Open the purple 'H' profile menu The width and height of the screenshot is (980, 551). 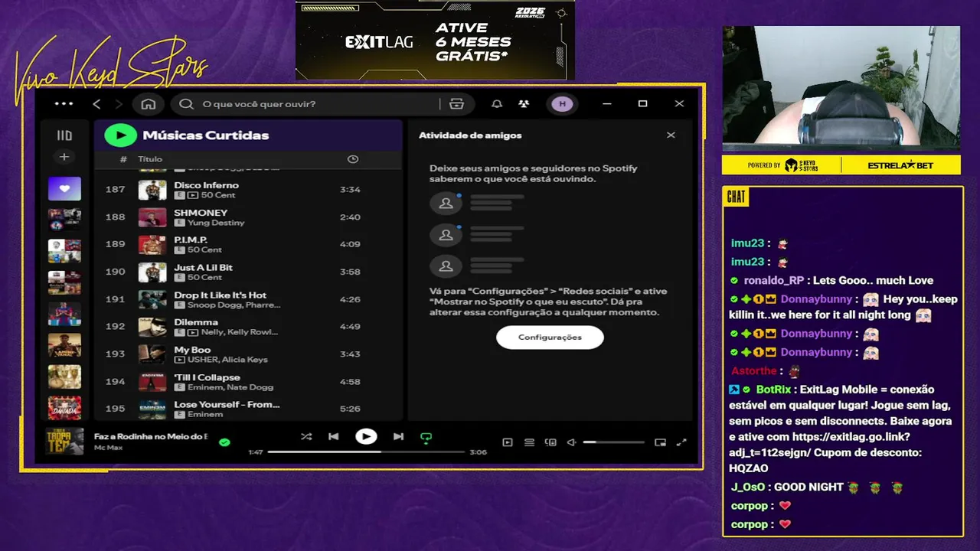(x=563, y=104)
